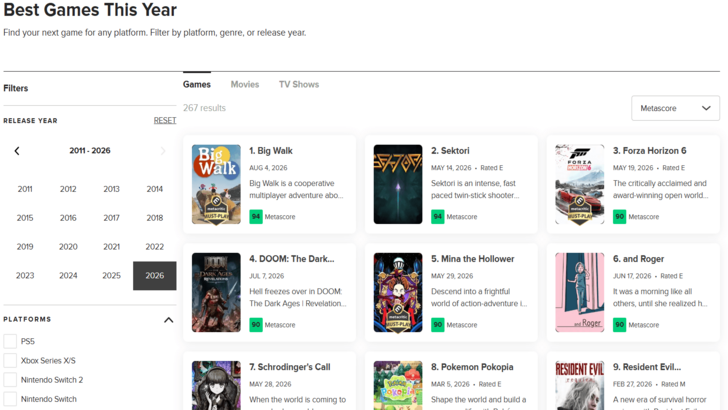Open the '6. and Roger' title

pos(638,259)
